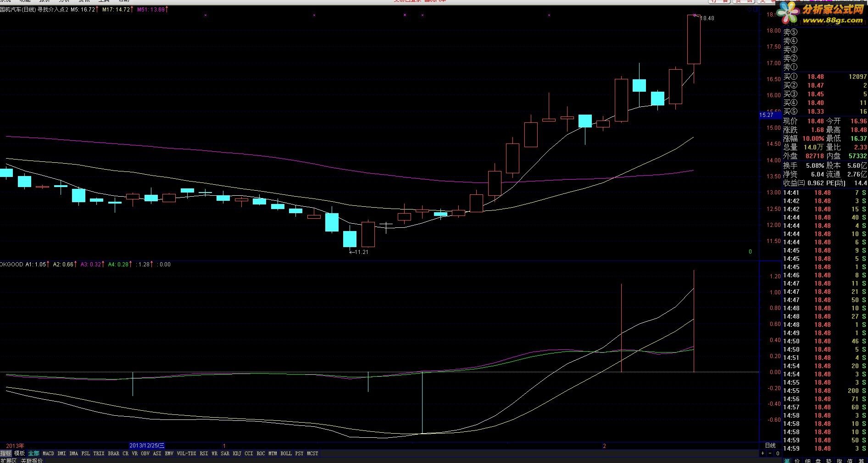Load the KDJ indicator
868x463 pixels.
(x=237, y=453)
